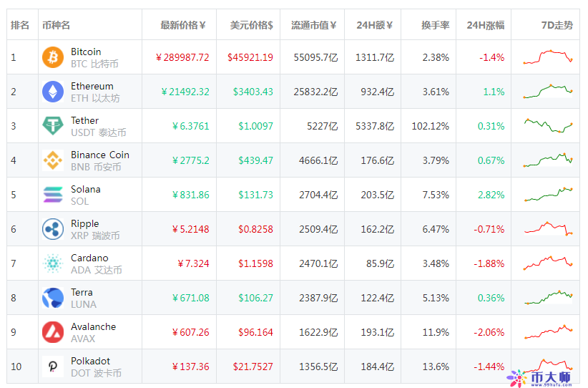Click the 换手率 column header
588x388 pixels.
click(435, 25)
